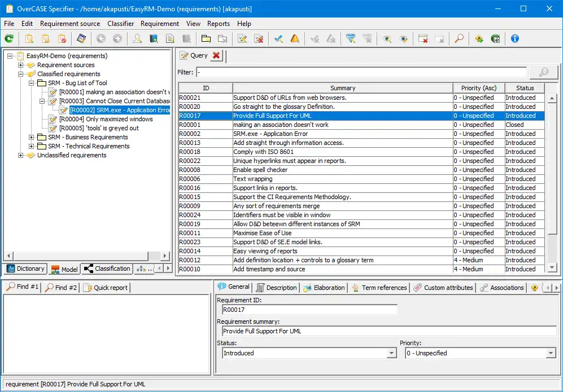Image resolution: width=563 pixels, height=392 pixels.
Task: Click the blue book toolbar icon
Action: pos(154,39)
